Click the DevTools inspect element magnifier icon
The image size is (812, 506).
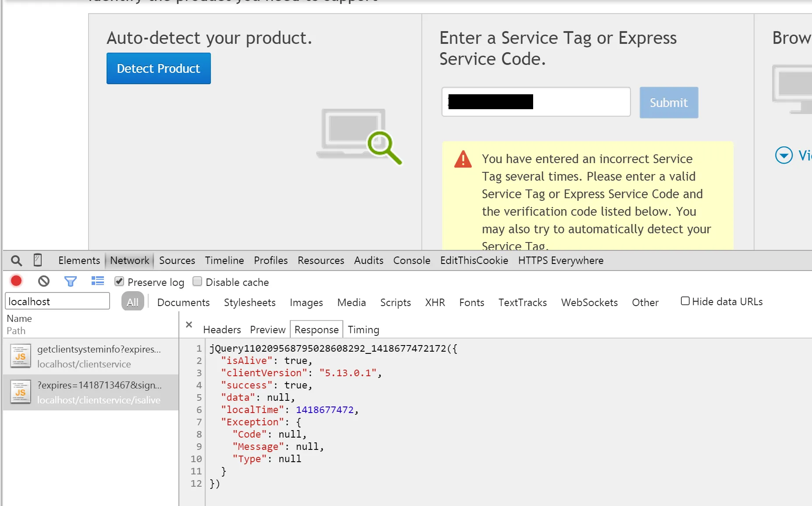point(16,261)
